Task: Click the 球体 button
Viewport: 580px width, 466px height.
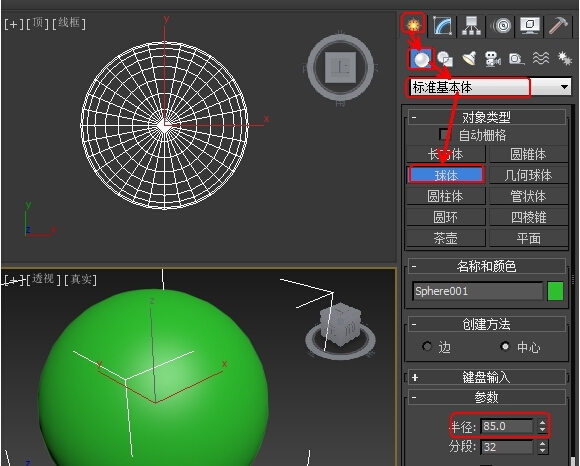Action: (x=446, y=175)
